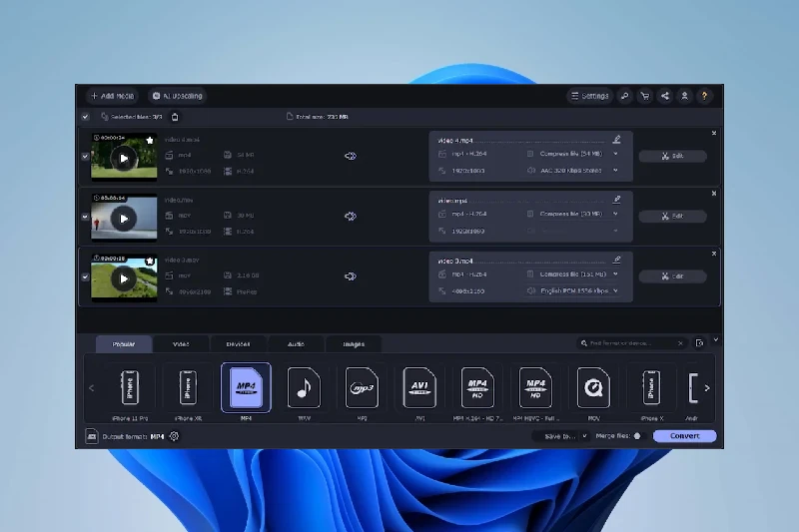This screenshot has width=799, height=532.
Task: Click the device detection icon beside format search
Action: tap(700, 343)
